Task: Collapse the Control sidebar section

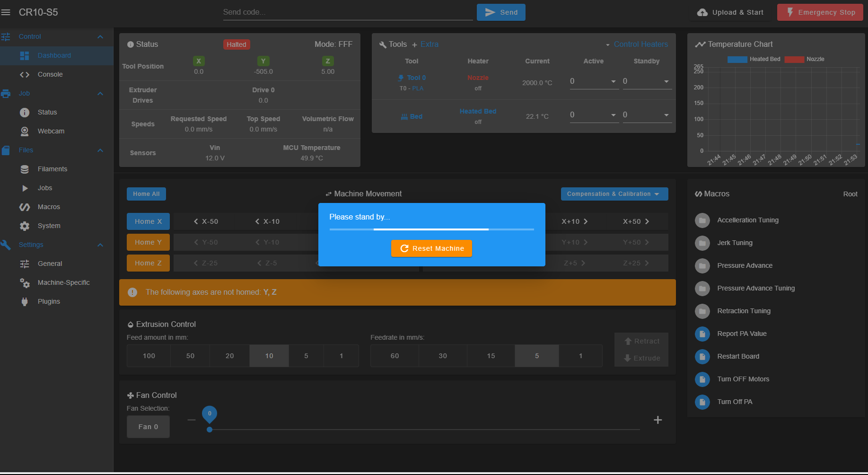Action: click(100, 36)
